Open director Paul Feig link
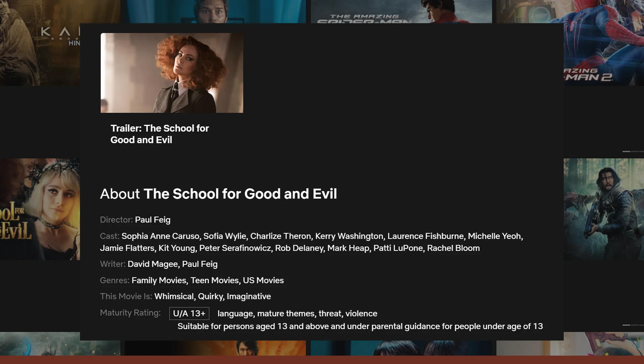The height and width of the screenshot is (364, 644). (153, 220)
